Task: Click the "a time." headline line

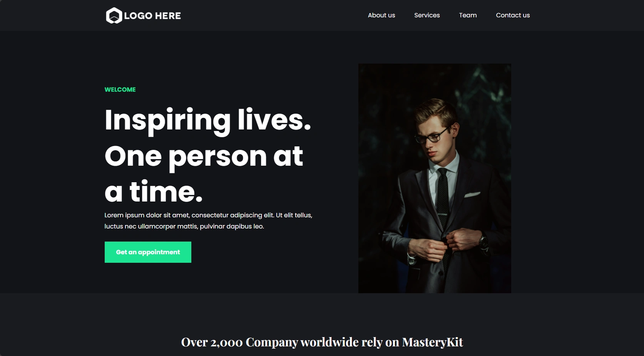Action: tap(154, 191)
